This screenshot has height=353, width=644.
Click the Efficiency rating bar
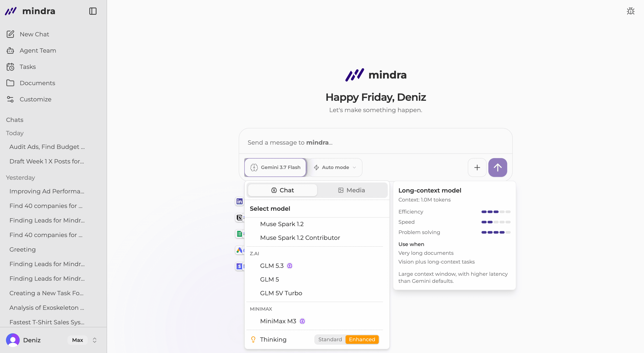(496, 212)
